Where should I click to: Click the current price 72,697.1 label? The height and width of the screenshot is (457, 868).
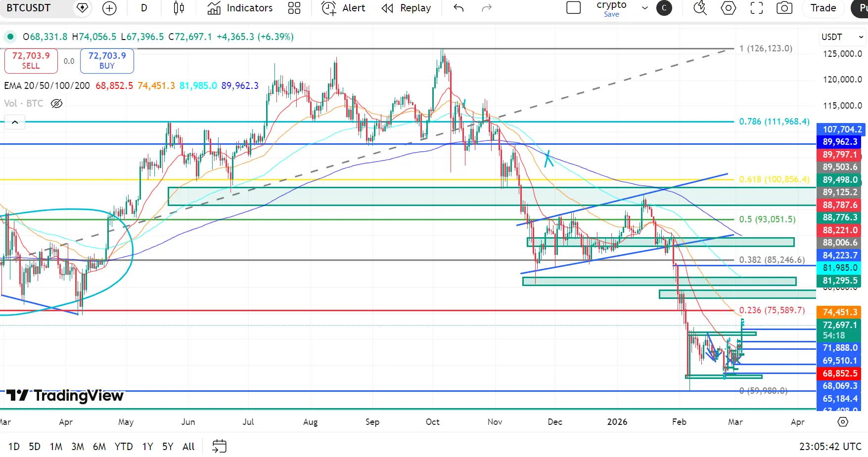pyautogui.click(x=839, y=325)
